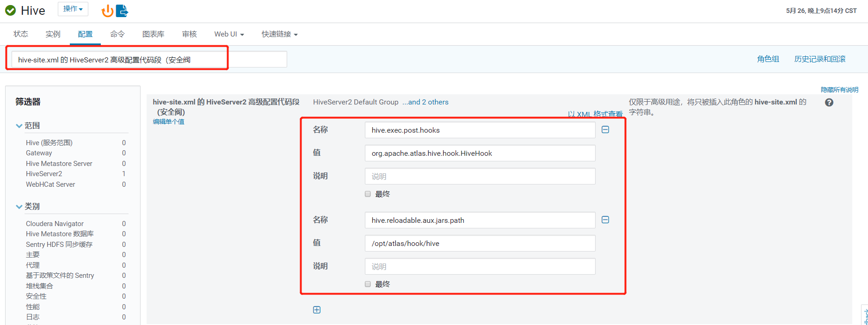Image resolution: width=868 pixels, height=325 pixels.
Task: Click the question mark help icon
Action: point(829,103)
